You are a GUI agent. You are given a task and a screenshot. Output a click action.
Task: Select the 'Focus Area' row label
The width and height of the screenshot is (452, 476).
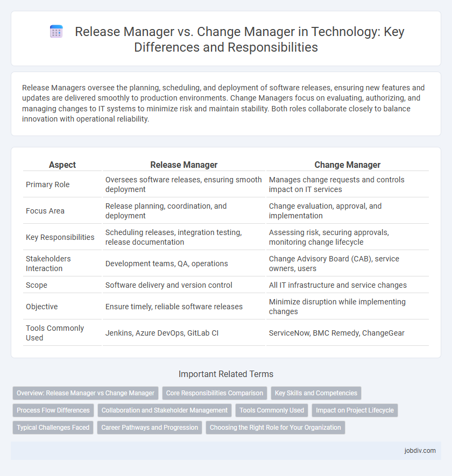[45, 211]
